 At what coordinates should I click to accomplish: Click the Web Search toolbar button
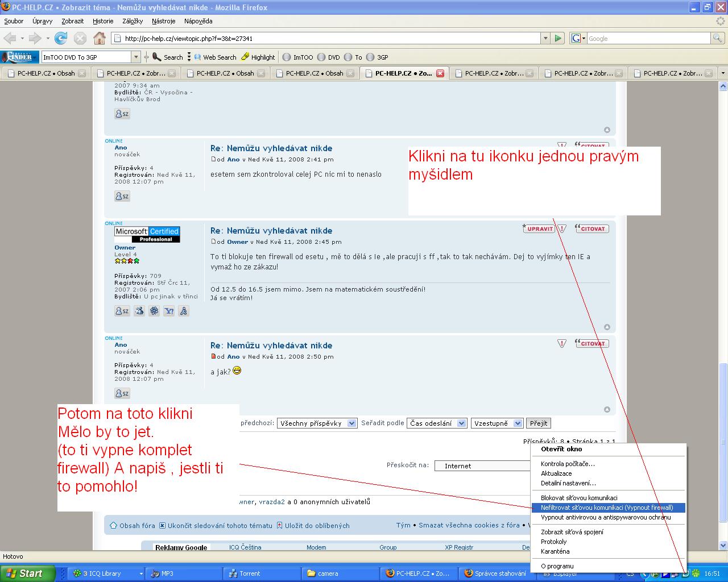click(x=215, y=57)
